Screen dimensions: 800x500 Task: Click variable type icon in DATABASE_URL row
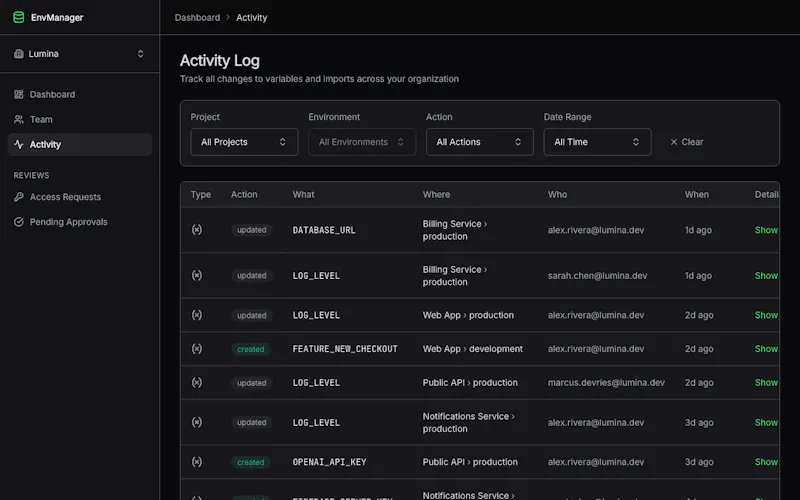pos(197,230)
